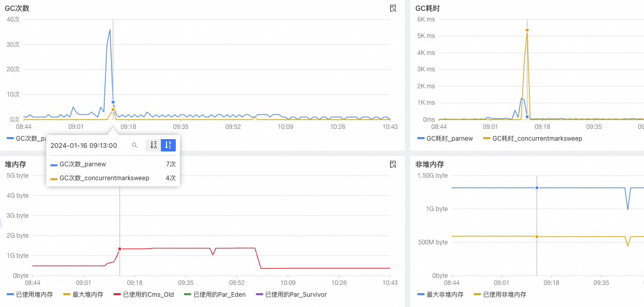Select GC次数_concurrentmarksweep row in tooltip
The height and width of the screenshot is (307, 644).
tap(113, 178)
